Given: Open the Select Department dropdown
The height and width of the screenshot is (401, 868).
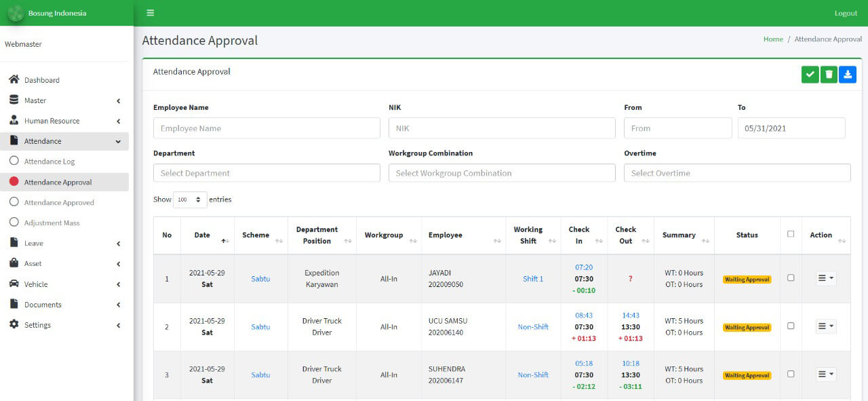Looking at the screenshot, I should pos(266,173).
